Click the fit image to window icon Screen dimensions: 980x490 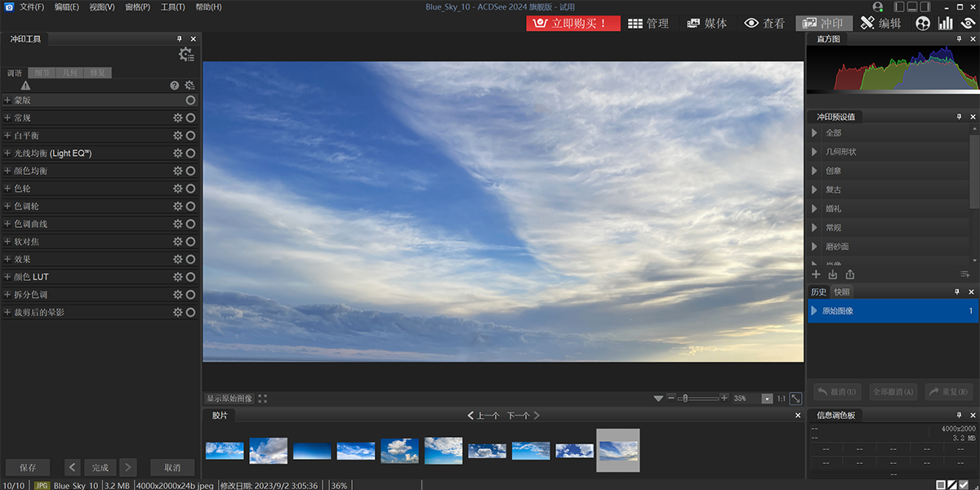795,399
